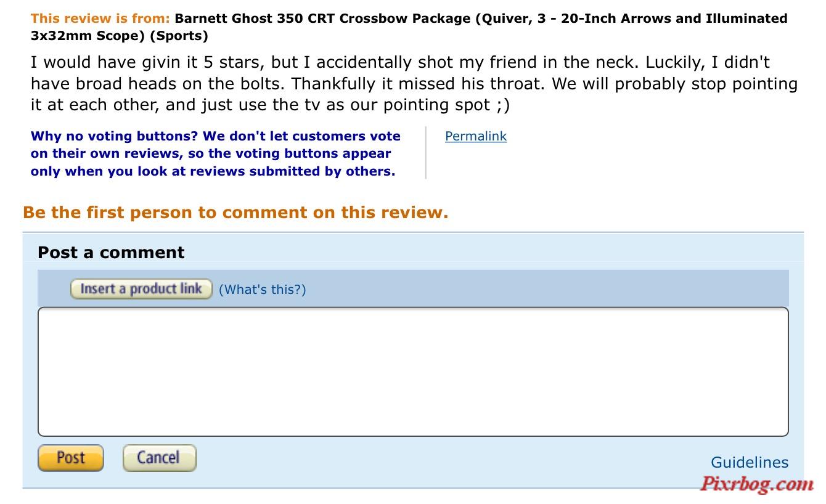The image size is (826, 504).
Task: Open the What's this? help link
Action: pyautogui.click(x=262, y=290)
